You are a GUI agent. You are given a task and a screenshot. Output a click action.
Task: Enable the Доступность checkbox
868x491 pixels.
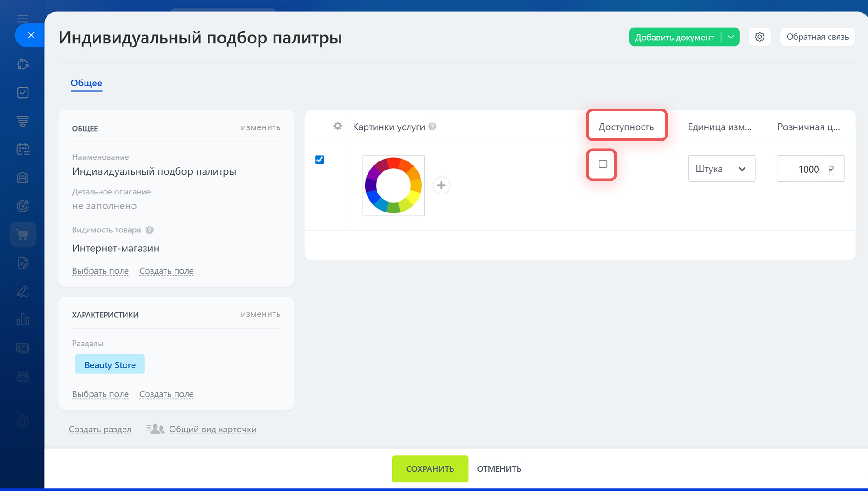[603, 164]
